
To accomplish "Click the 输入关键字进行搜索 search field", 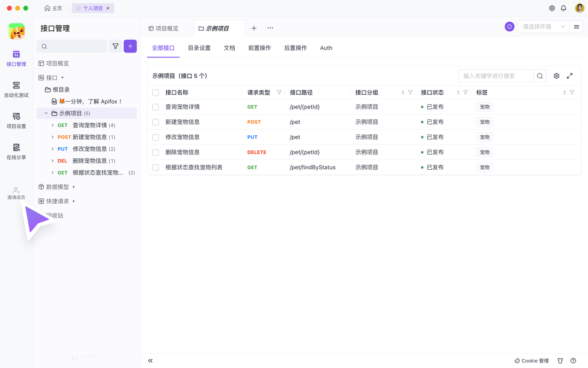I will (496, 76).
